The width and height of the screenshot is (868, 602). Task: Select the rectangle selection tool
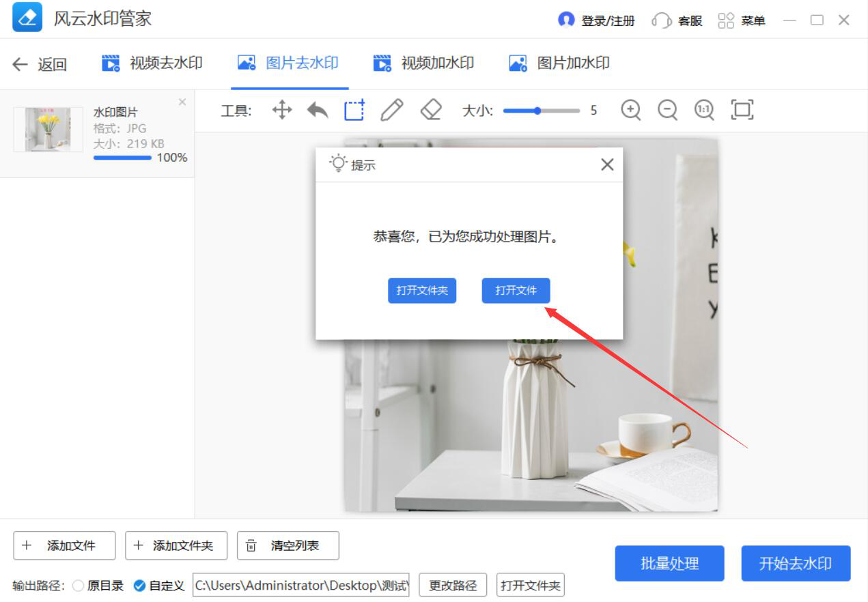(354, 110)
